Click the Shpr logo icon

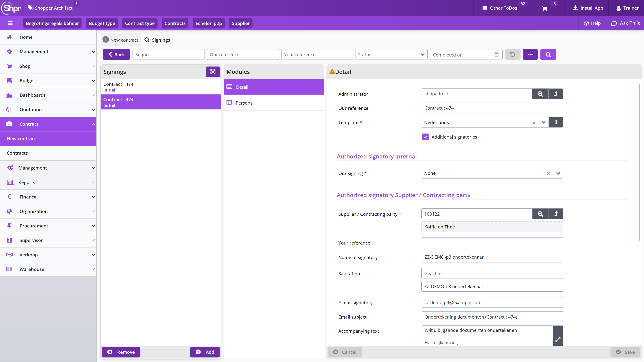point(11,8)
